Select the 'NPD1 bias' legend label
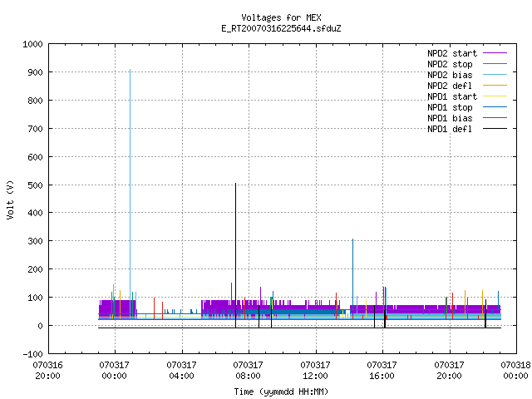 point(450,118)
